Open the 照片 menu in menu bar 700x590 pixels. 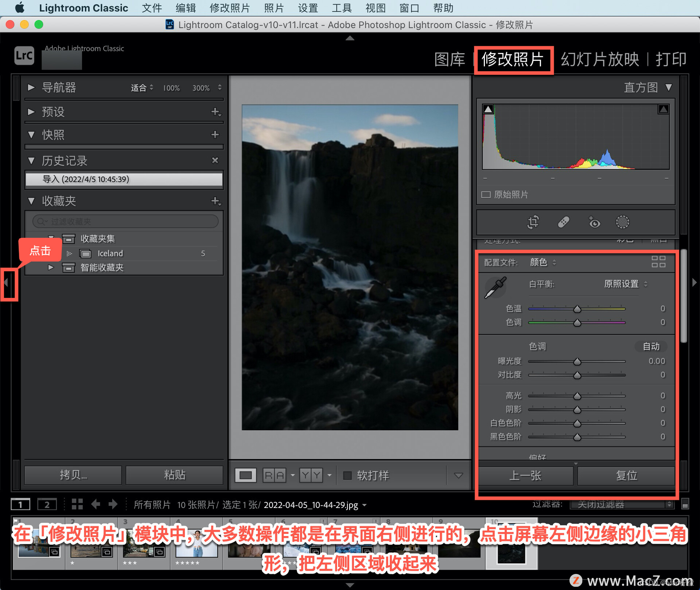[274, 8]
